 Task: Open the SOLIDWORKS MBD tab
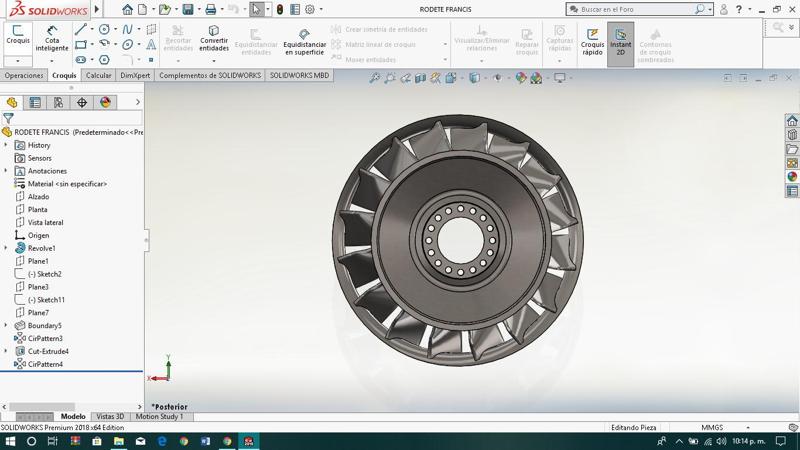point(299,76)
